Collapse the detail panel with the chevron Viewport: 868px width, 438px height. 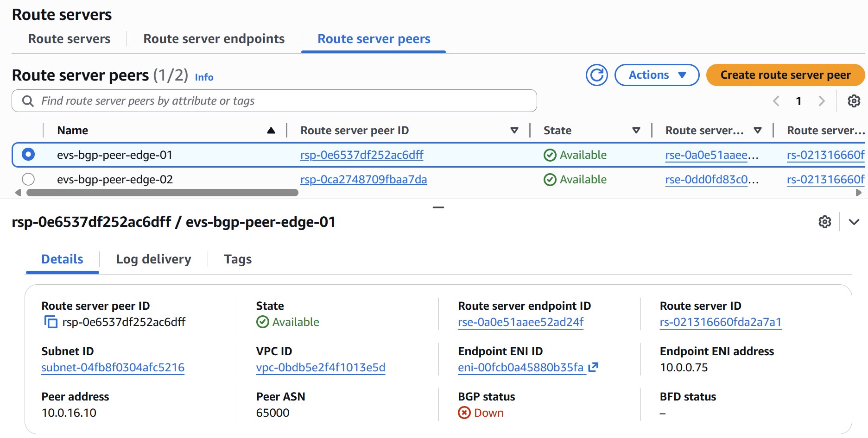click(x=854, y=222)
